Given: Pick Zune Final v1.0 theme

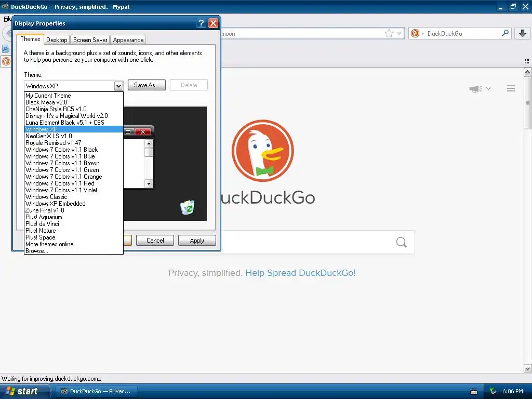Looking at the screenshot, I should point(74,210).
